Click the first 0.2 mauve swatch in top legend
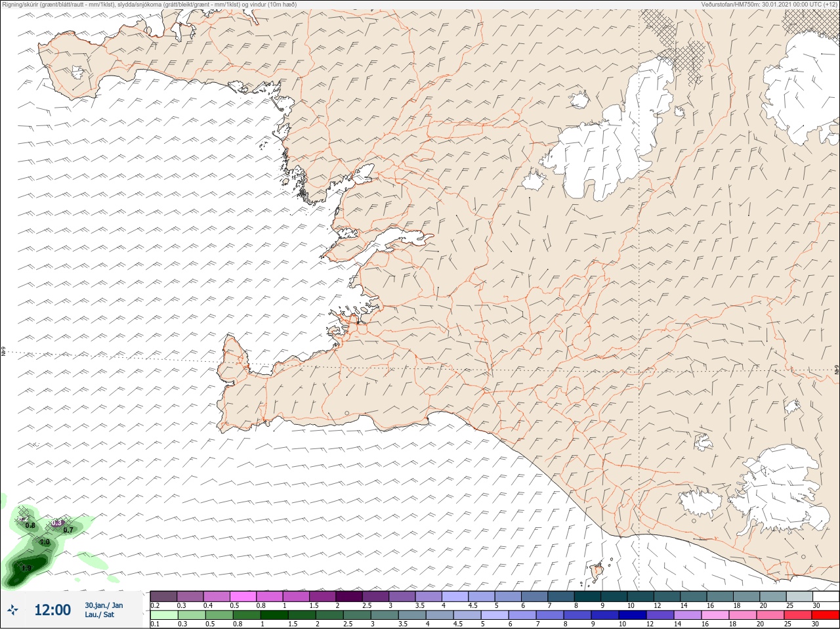Viewport: 840px width, 629px height. (x=163, y=596)
